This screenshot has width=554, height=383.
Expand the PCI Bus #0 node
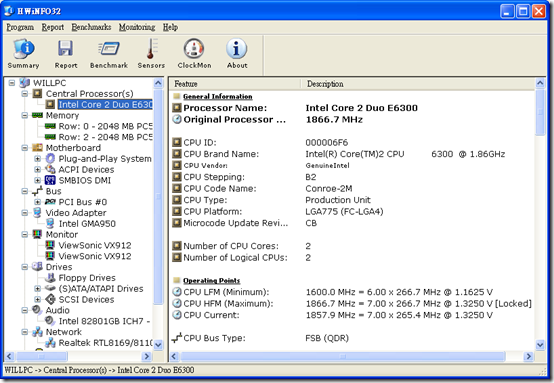(37, 202)
